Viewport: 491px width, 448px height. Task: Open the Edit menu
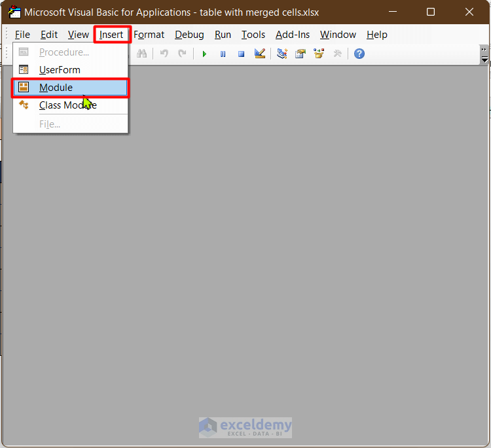pos(49,35)
